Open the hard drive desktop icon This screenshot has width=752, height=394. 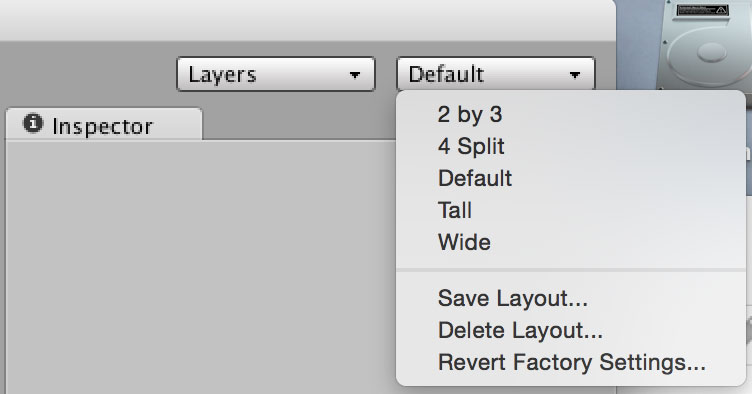704,45
